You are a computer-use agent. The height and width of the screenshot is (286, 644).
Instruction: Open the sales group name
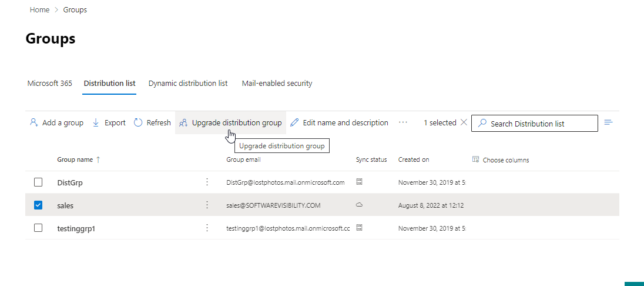click(x=65, y=205)
